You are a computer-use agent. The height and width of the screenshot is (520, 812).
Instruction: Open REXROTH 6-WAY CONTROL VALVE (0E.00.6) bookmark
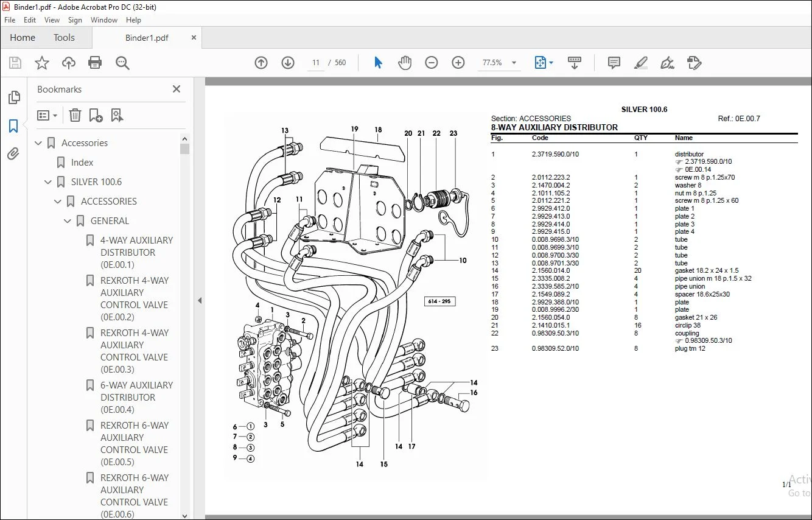pos(135,496)
